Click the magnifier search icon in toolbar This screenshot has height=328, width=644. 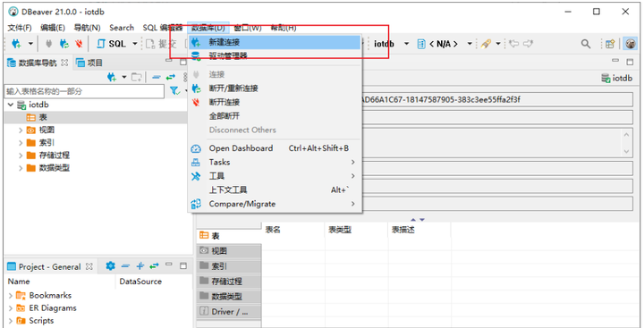pyautogui.click(x=586, y=44)
